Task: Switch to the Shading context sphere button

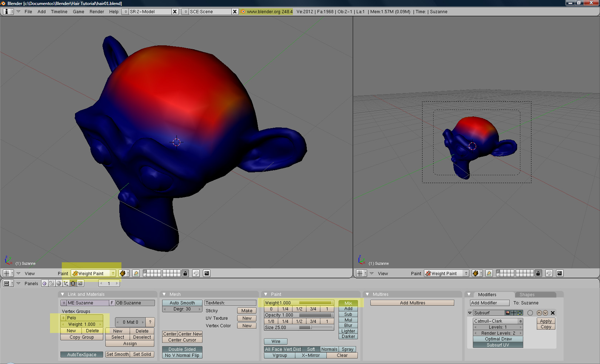Action: pyautogui.click(x=59, y=283)
